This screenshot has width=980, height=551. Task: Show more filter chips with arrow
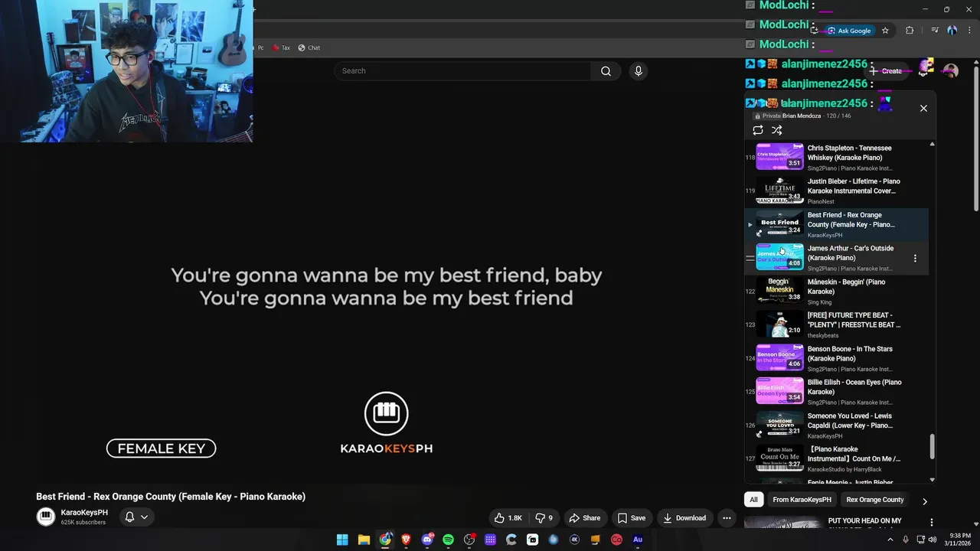click(x=924, y=501)
